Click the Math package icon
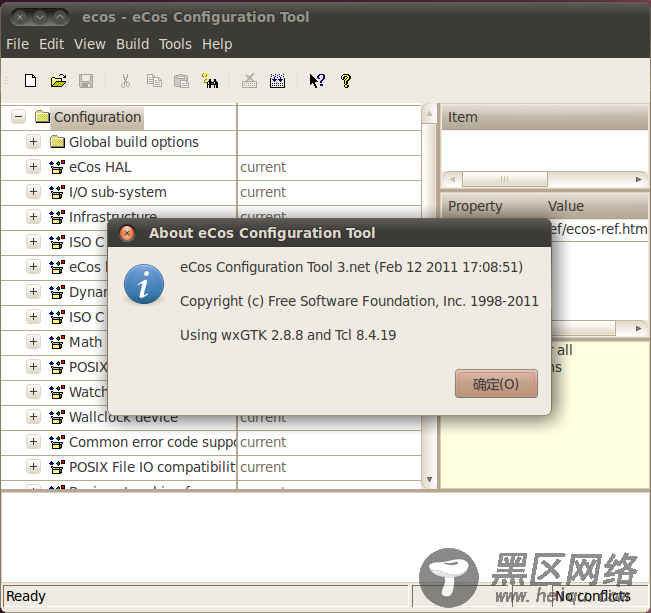This screenshot has width=651, height=613. point(57,342)
